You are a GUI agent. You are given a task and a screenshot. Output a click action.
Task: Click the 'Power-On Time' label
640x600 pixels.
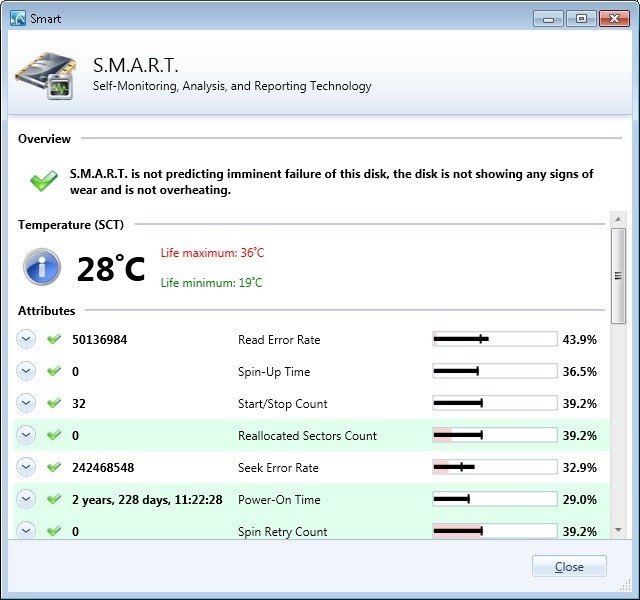tap(279, 500)
